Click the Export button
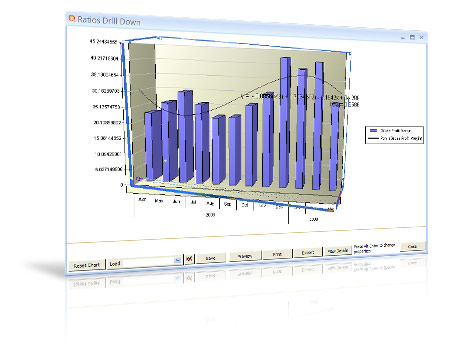 308,252
